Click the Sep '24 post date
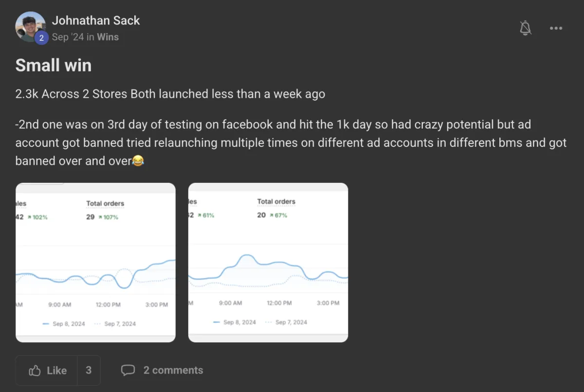 pos(68,37)
